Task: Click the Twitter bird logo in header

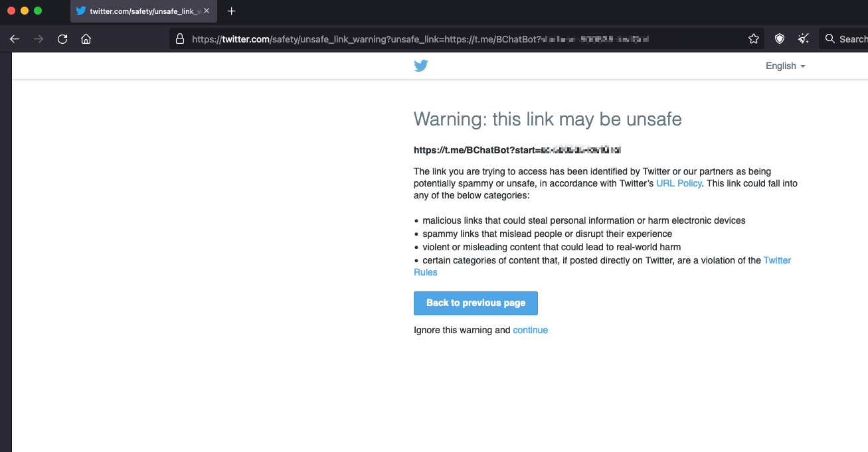Action: (421, 66)
